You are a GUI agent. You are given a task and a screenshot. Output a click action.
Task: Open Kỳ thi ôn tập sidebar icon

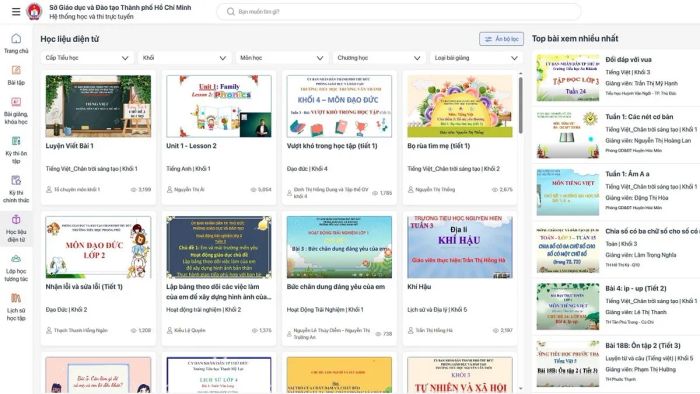[x=16, y=141]
